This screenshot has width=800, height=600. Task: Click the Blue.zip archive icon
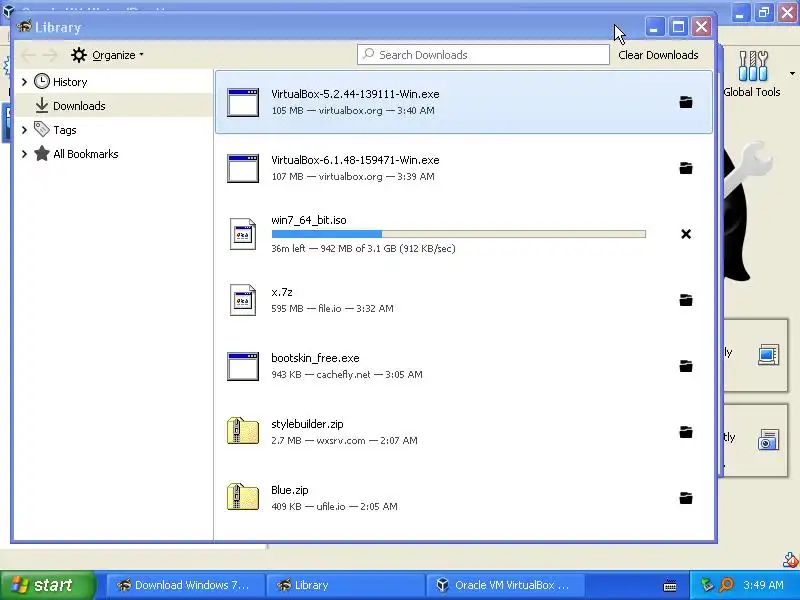click(x=243, y=497)
